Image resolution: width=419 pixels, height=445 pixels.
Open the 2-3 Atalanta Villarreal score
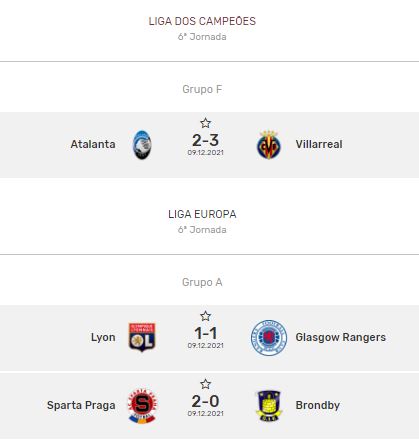tap(205, 140)
